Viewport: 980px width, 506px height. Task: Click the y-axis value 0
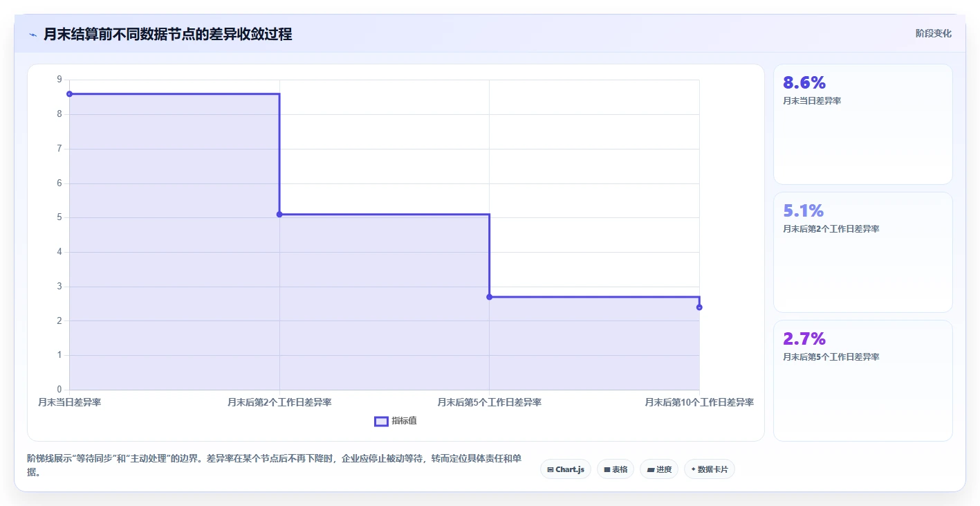click(x=59, y=390)
